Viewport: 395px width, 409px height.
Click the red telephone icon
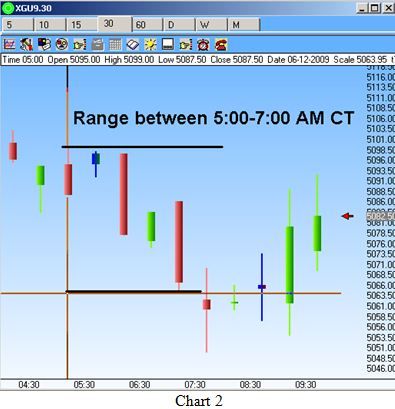coord(221,44)
